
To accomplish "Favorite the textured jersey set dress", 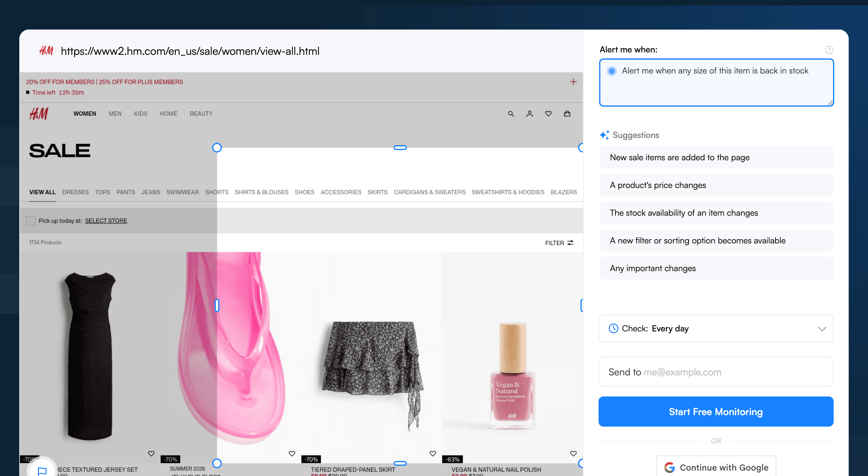I will click(151, 454).
